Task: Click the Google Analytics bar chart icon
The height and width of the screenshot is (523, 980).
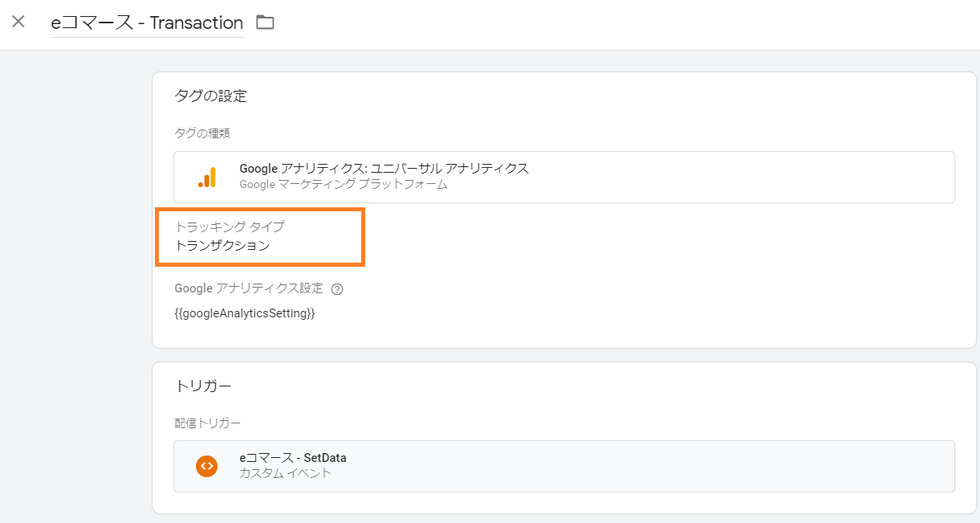Action: click(x=207, y=177)
